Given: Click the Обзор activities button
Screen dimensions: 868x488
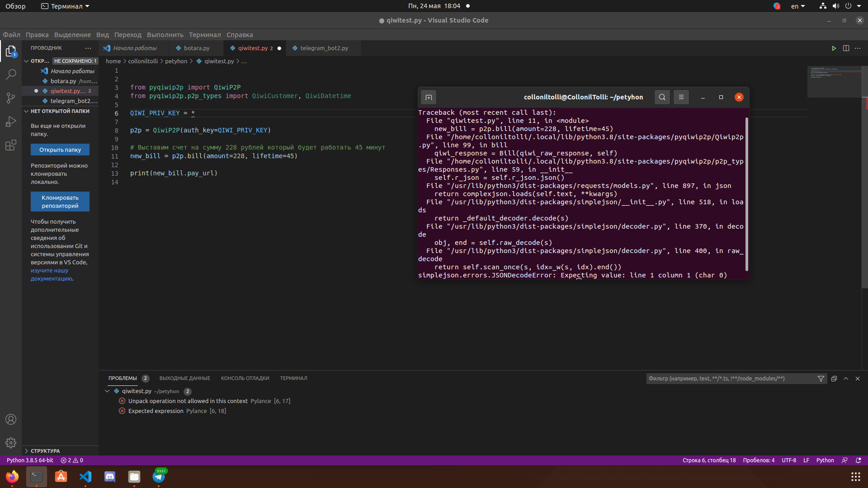Looking at the screenshot, I should click(15, 6).
